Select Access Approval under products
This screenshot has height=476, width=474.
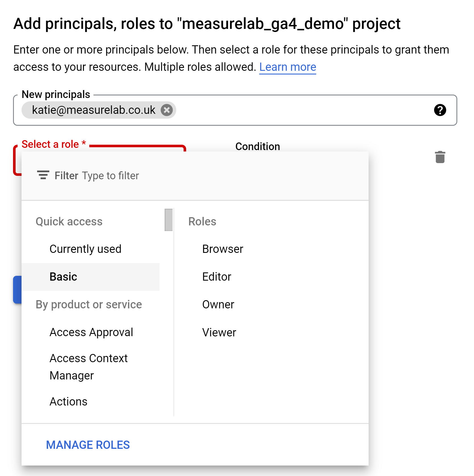(x=91, y=332)
